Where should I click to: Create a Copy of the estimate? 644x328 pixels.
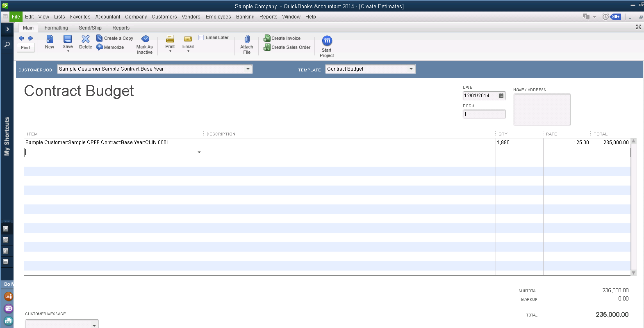click(115, 38)
